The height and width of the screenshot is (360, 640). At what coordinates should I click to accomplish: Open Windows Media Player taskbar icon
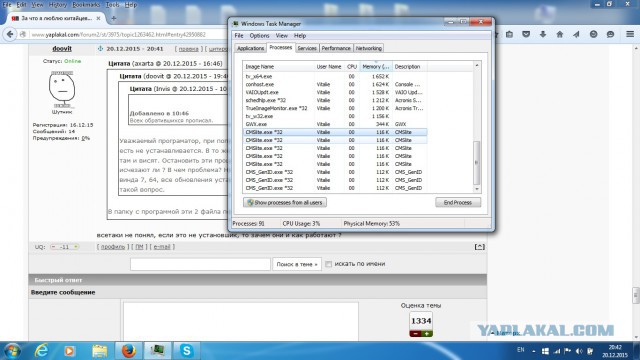pyautogui.click(x=69, y=351)
